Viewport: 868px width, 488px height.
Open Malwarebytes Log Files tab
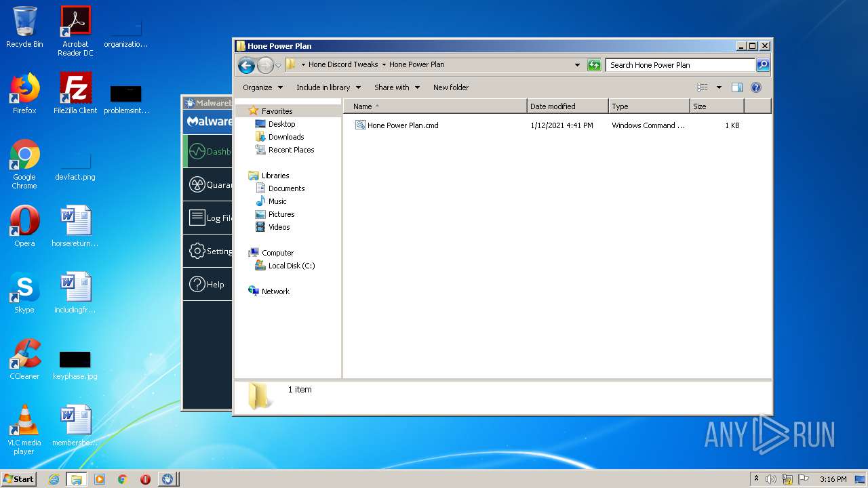(208, 218)
